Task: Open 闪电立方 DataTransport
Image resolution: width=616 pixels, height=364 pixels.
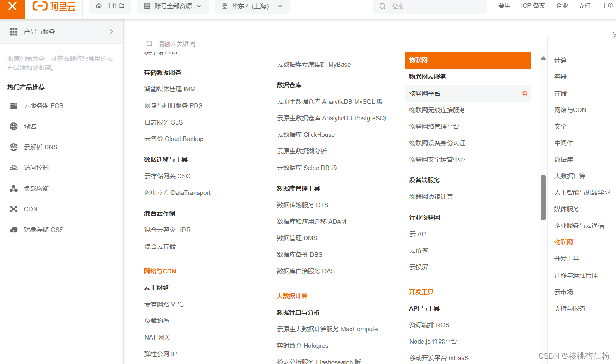Action: coord(178,193)
